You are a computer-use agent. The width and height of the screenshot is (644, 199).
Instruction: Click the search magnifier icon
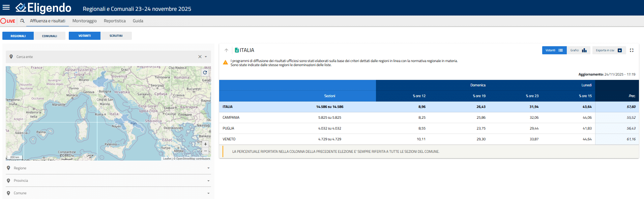coord(22,21)
